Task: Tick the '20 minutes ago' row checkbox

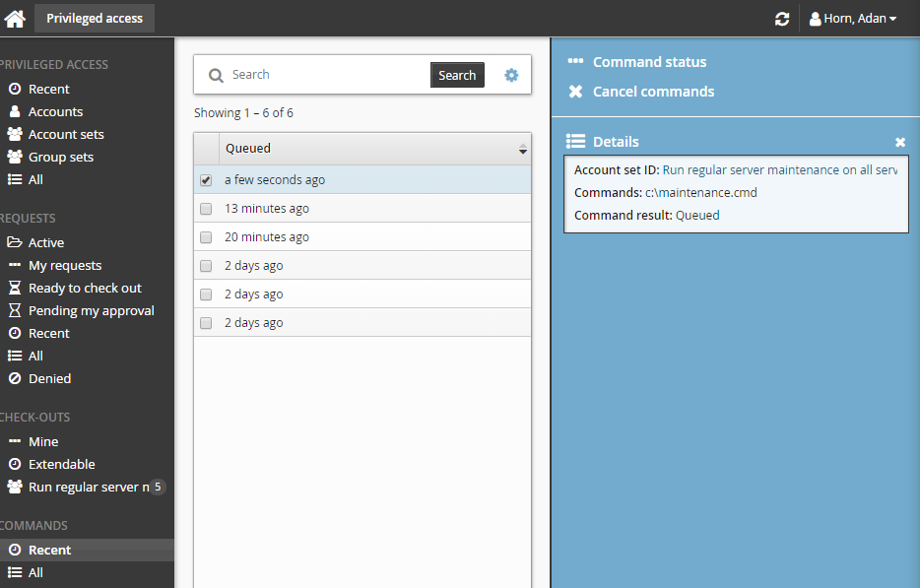Action: click(x=206, y=237)
